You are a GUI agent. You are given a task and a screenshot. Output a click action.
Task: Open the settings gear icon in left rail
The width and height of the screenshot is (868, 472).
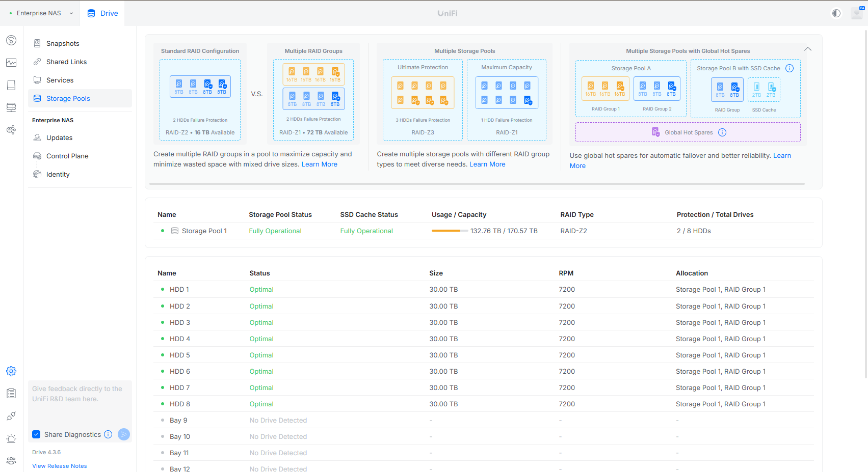pyautogui.click(x=11, y=371)
